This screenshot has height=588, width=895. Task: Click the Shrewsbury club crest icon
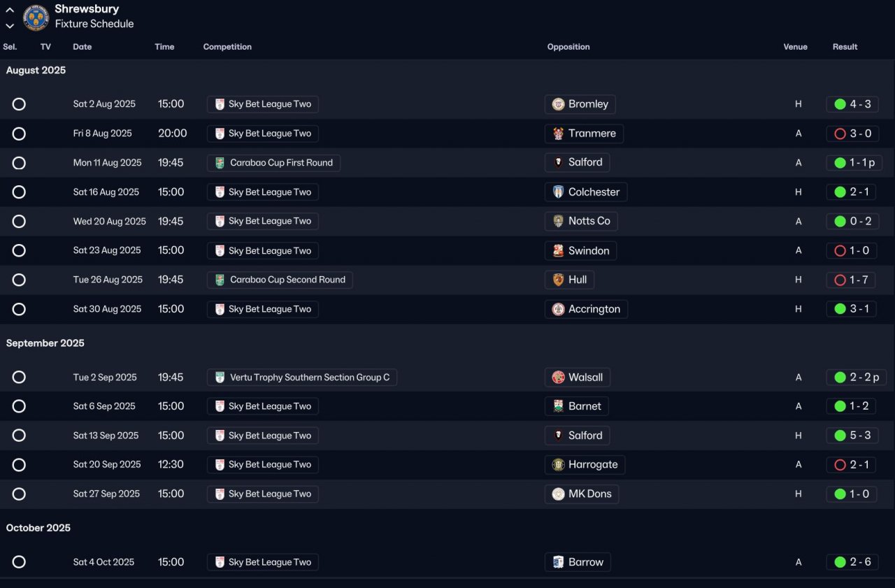[x=36, y=17]
